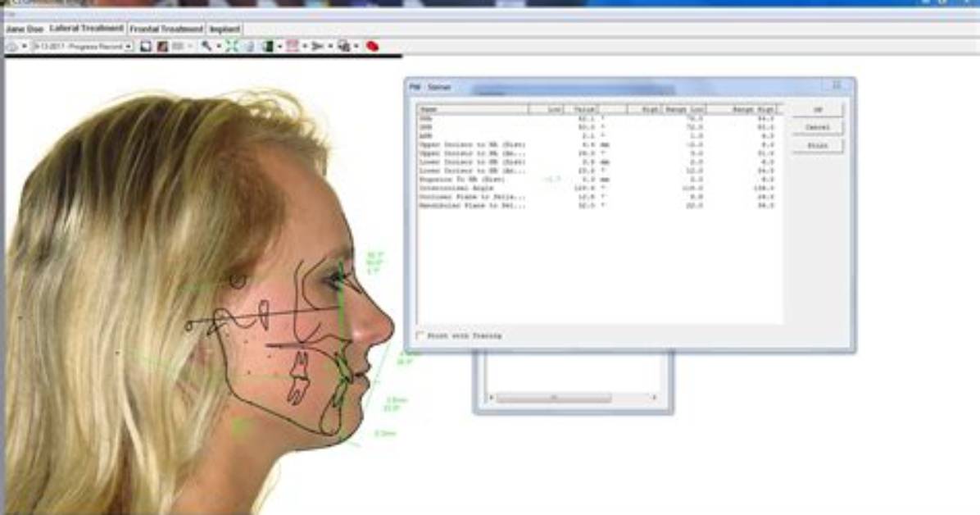Viewport: 980px width, 515px height.
Task: Click the green fit-to-window arrows icon
Action: coord(232,46)
